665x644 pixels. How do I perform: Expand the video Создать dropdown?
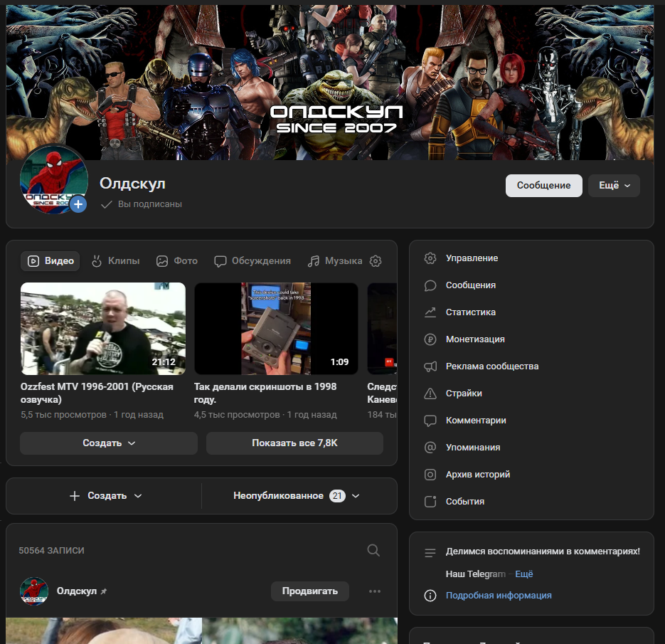109,443
